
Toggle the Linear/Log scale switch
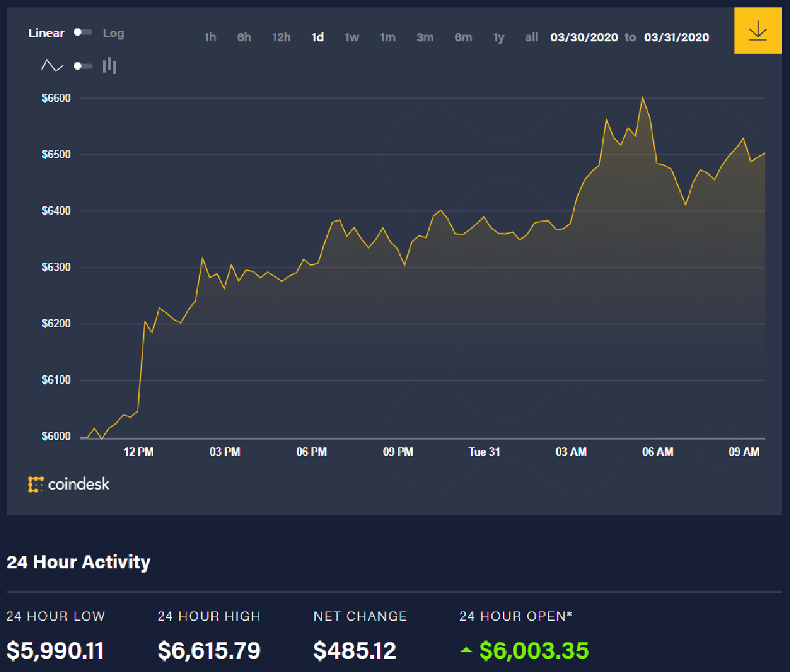[x=83, y=33]
